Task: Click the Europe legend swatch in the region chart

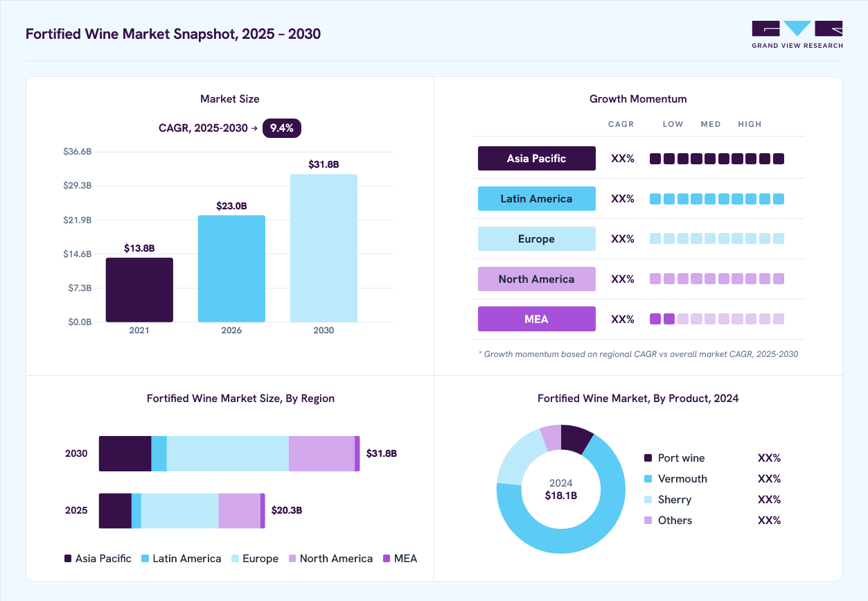Action: (x=235, y=558)
